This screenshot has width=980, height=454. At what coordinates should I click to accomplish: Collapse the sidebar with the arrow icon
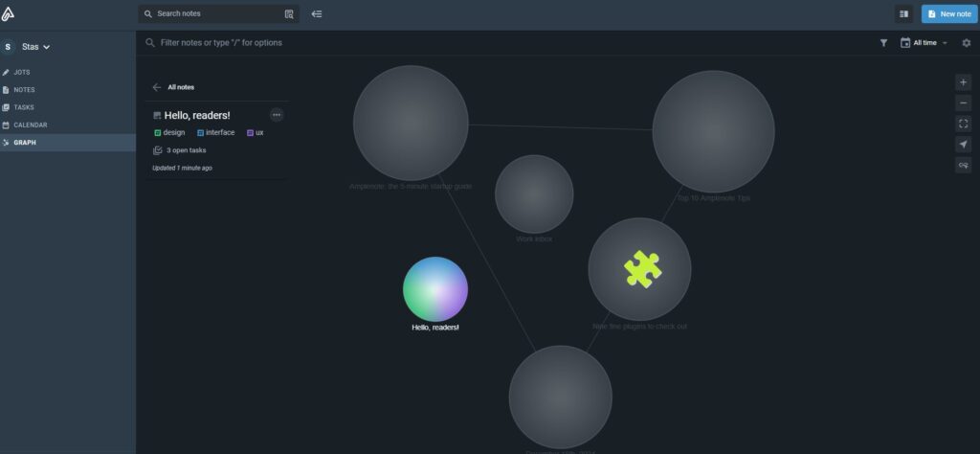(x=317, y=14)
